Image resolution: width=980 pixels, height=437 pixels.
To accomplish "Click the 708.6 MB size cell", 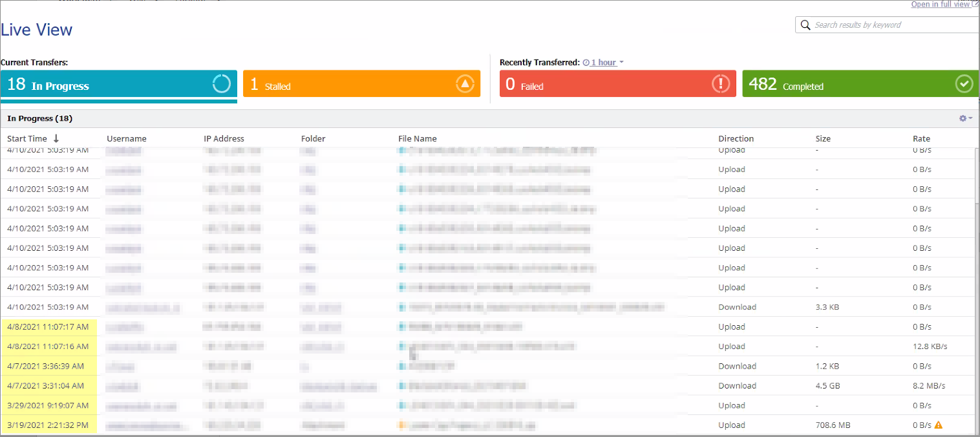I will pos(832,425).
